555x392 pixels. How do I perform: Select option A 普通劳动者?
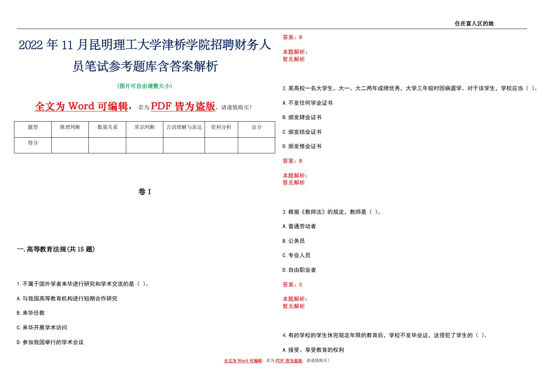click(x=299, y=226)
